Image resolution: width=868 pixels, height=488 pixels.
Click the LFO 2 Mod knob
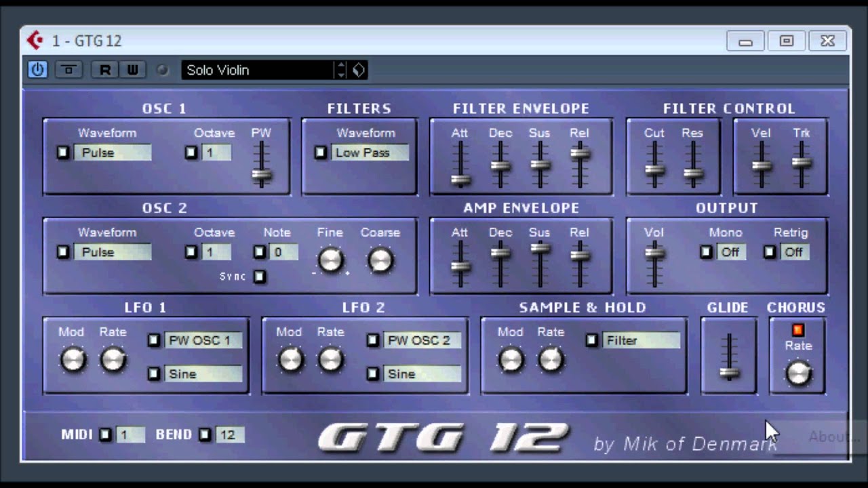point(291,360)
